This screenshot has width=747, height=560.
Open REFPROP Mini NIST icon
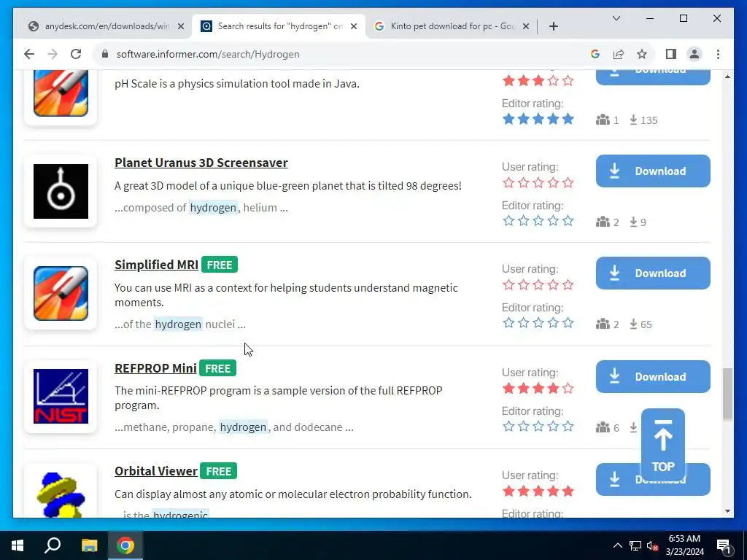coord(61,396)
